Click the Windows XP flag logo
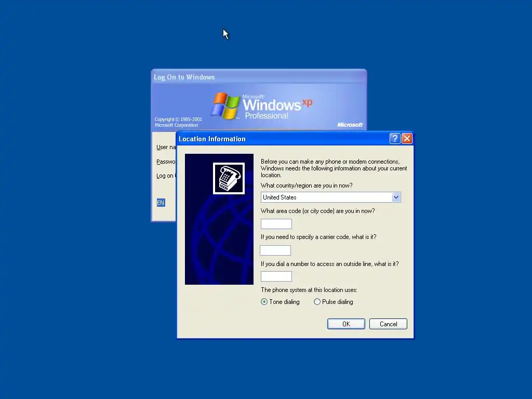 (x=225, y=105)
